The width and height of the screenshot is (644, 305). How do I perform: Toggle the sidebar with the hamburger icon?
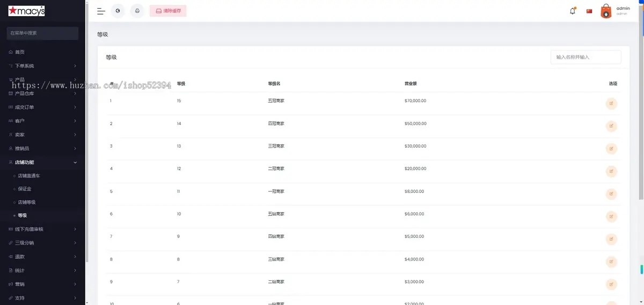(101, 11)
